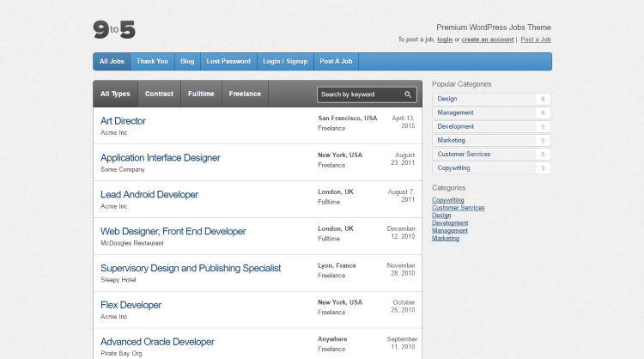Focus the Search by keyword field
The height and width of the screenshot is (359, 644).
pos(367,94)
